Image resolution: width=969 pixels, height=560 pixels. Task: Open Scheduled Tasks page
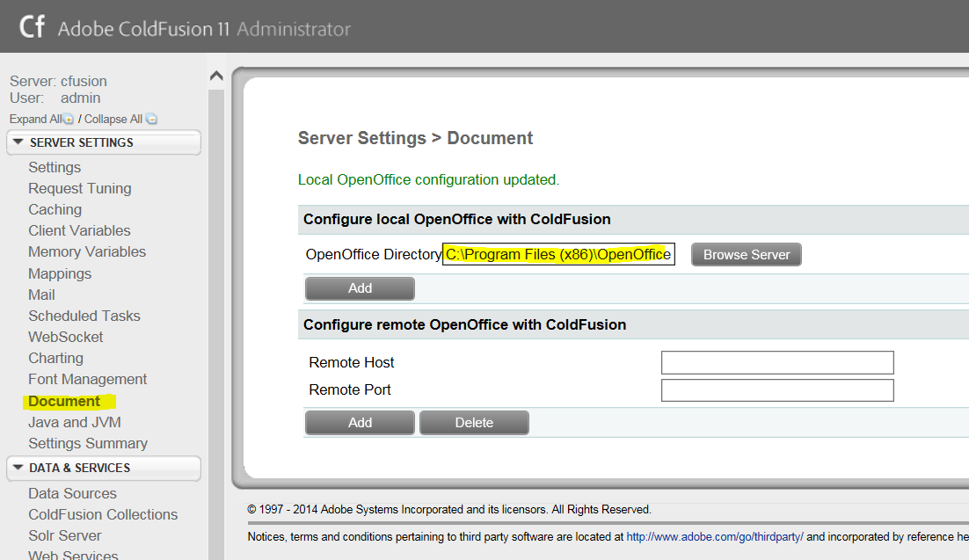coord(84,316)
